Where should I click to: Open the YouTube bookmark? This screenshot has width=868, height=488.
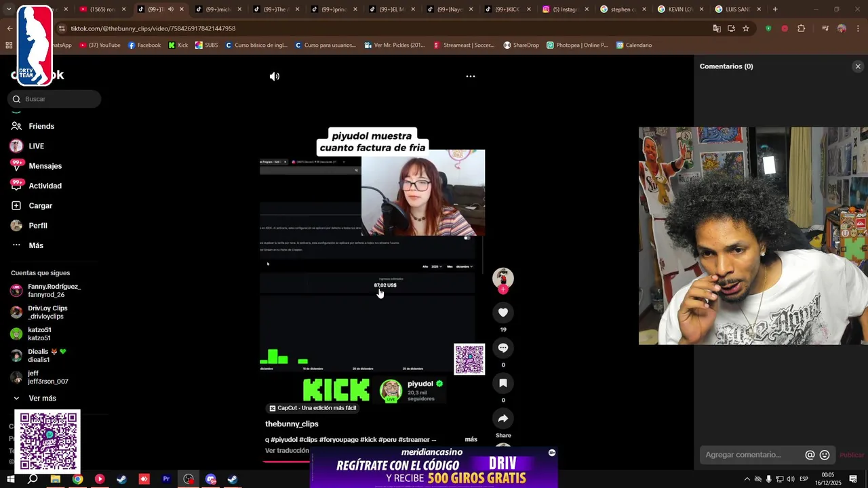tap(100, 45)
